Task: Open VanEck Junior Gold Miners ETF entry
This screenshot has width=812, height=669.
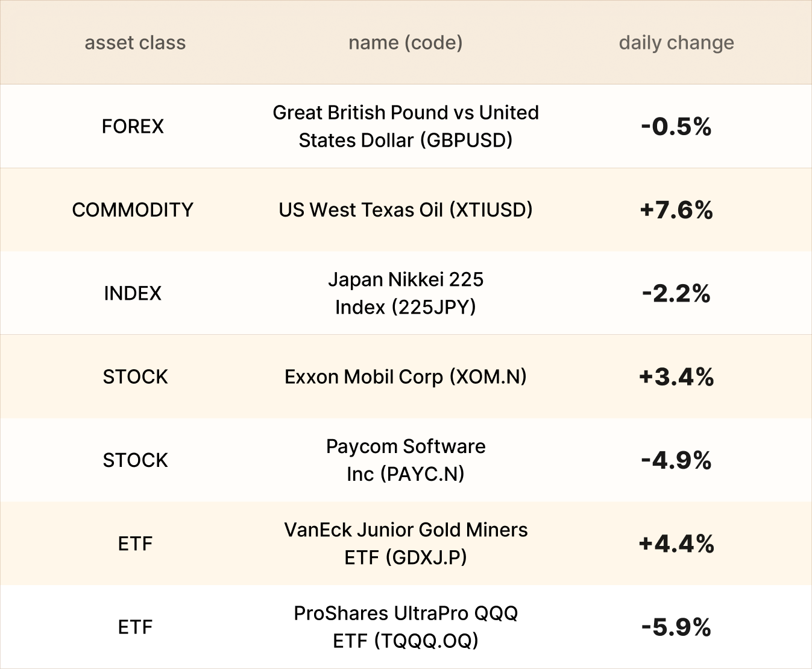Action: click(x=405, y=544)
